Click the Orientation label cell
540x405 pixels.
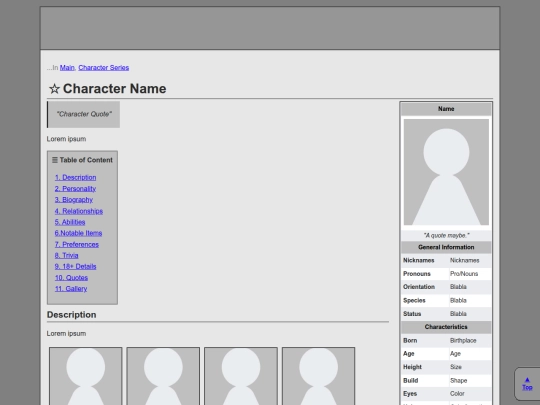click(424, 287)
